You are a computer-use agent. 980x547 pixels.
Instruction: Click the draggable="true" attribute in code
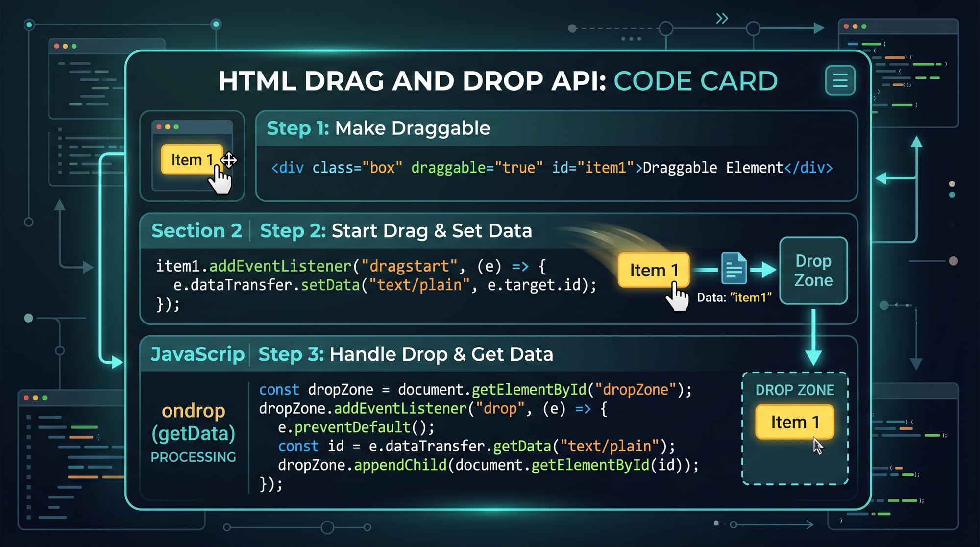click(x=476, y=168)
